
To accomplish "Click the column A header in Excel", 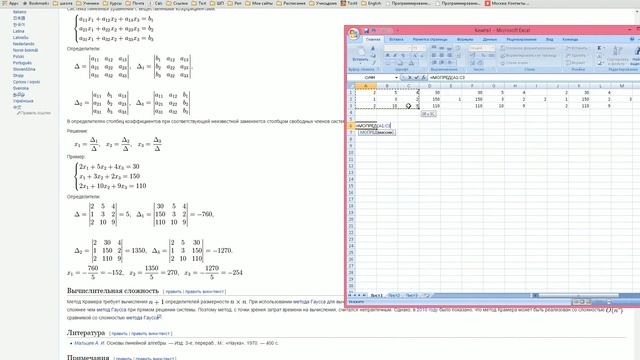I will click(366, 86).
